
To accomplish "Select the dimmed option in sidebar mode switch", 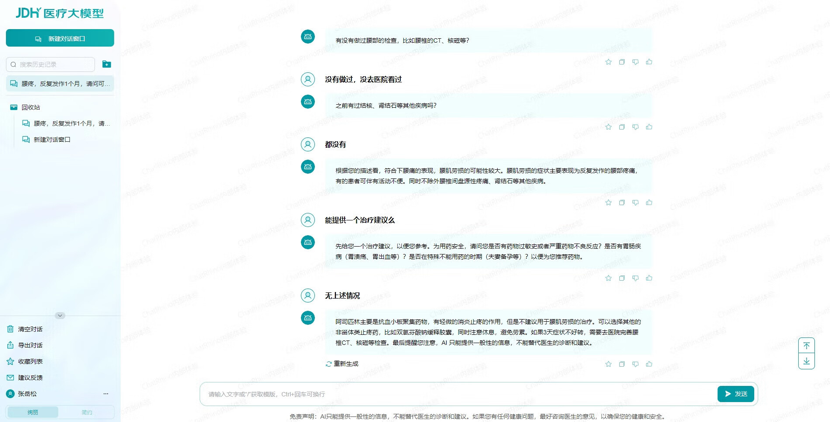I will [87, 412].
